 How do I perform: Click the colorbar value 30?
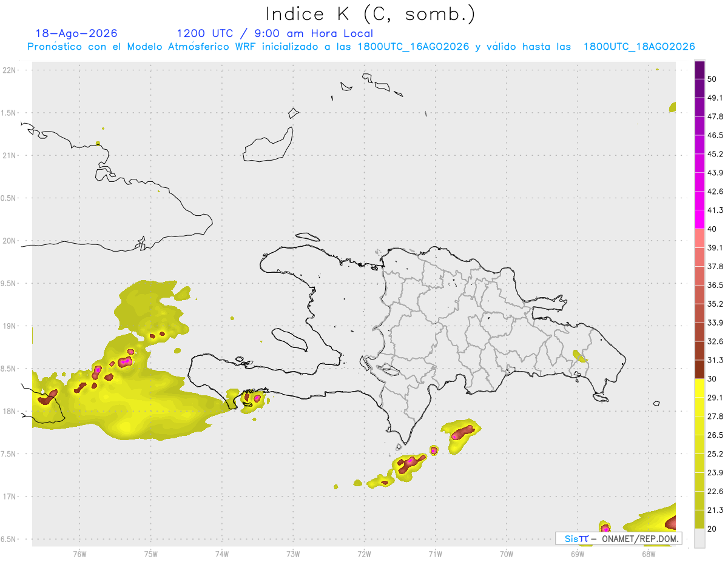pyautogui.click(x=712, y=379)
